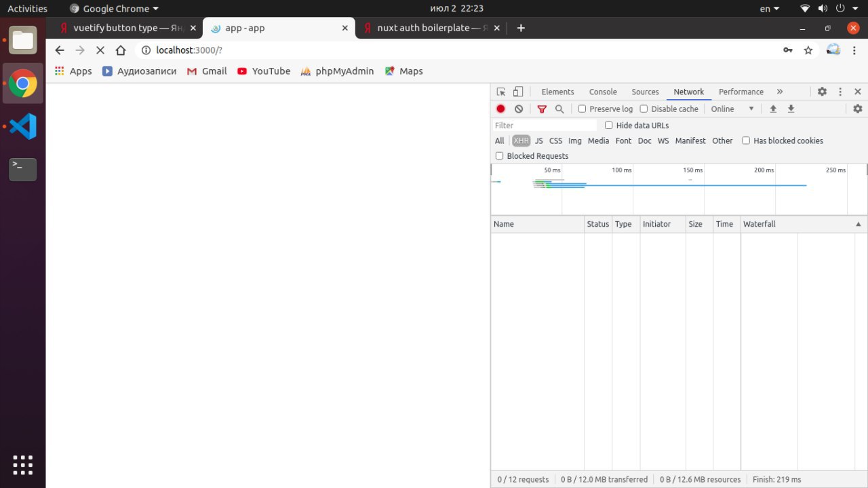Click the network Filter text field

pyautogui.click(x=545, y=125)
